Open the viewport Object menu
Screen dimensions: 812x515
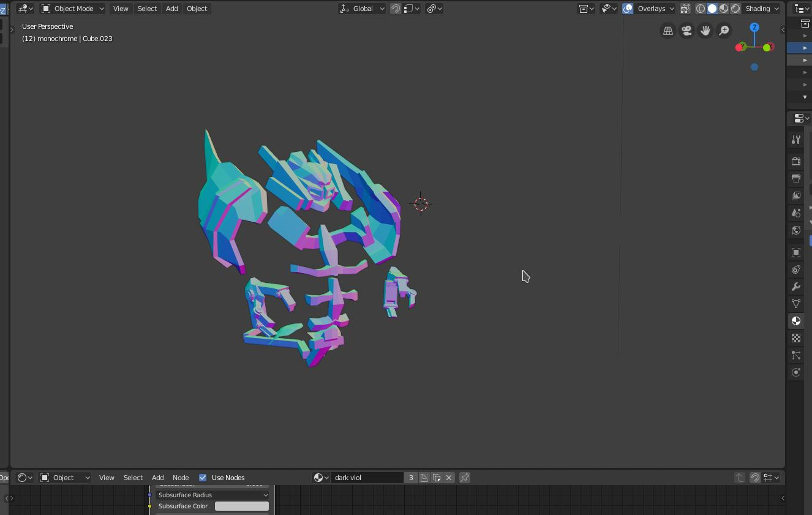197,9
